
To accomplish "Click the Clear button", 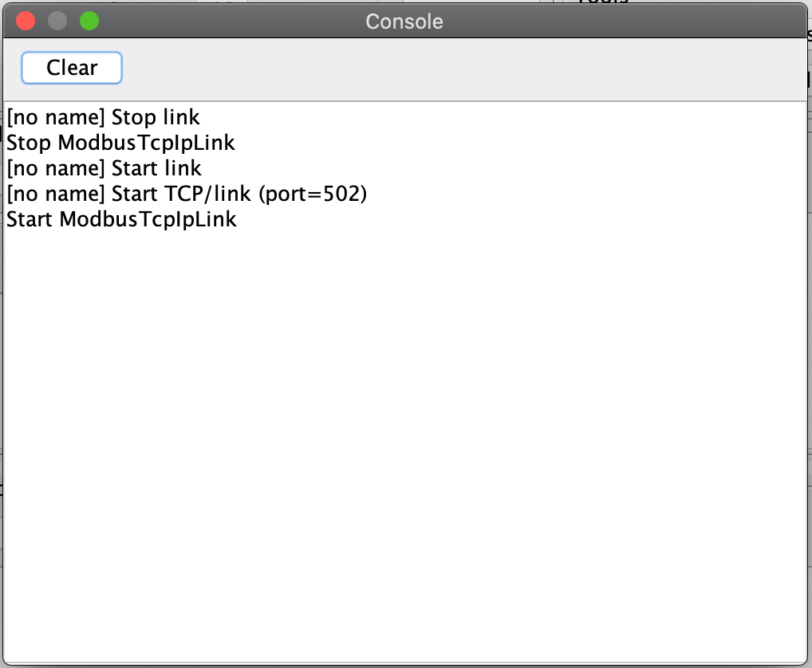I will [x=72, y=68].
